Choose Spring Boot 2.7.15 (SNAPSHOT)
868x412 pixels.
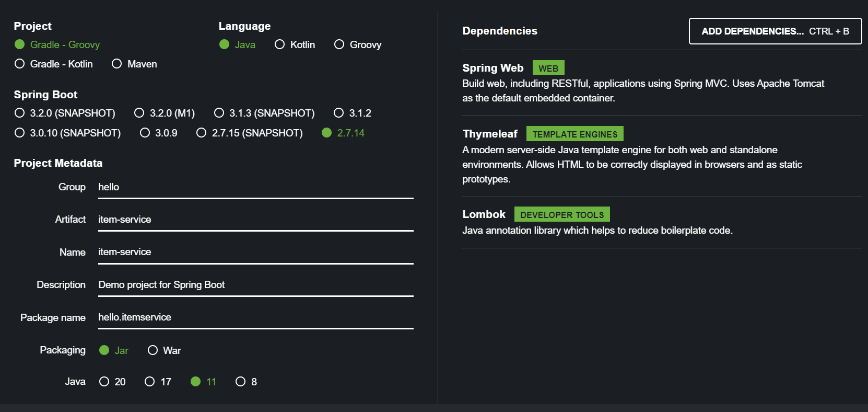click(x=250, y=133)
